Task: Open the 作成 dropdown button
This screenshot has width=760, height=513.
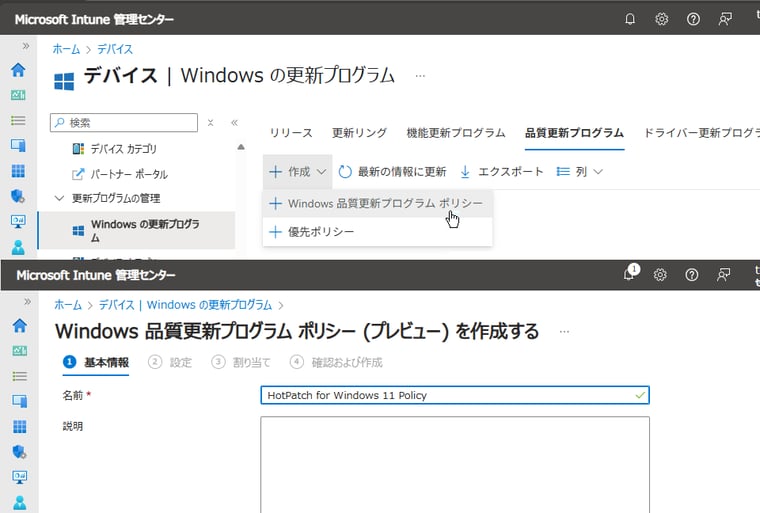Action: click(x=298, y=172)
